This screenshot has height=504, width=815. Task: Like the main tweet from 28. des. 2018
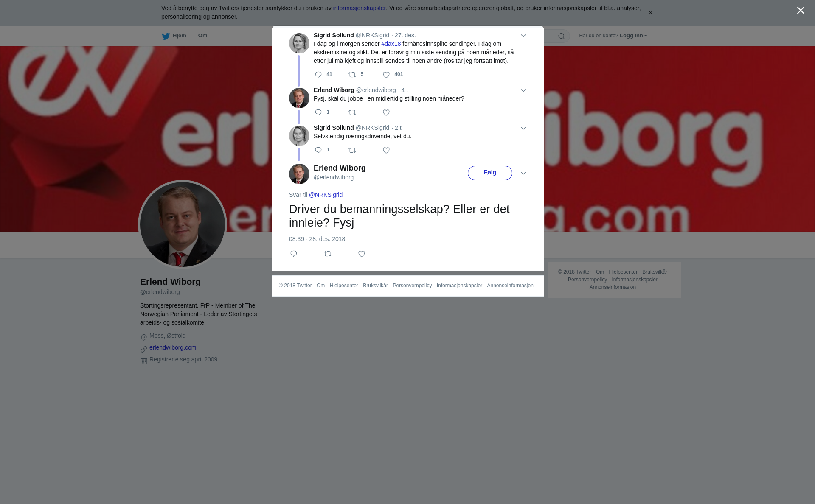pyautogui.click(x=362, y=254)
